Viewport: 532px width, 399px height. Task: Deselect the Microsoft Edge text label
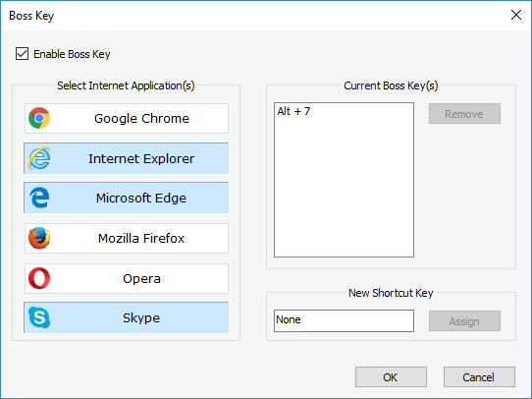click(141, 198)
